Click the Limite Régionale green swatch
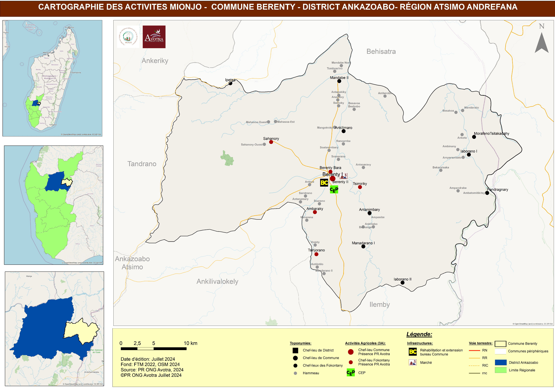 pyautogui.click(x=501, y=370)
